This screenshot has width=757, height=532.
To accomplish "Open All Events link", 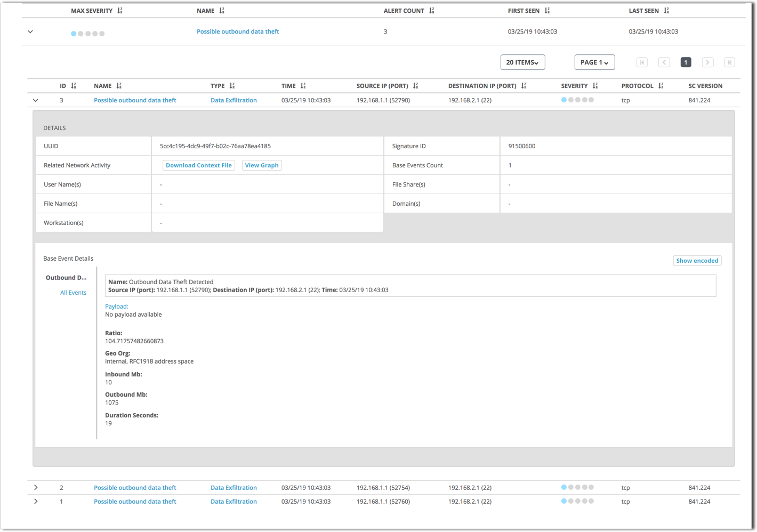I will 73,293.
